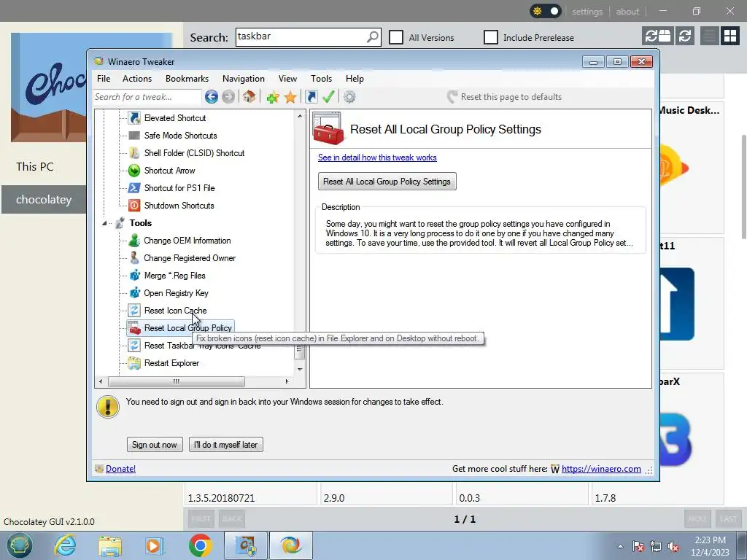Screen dimensions: 747x560
Task: Click the green checkmark toolbar icon
Action: coord(328,97)
